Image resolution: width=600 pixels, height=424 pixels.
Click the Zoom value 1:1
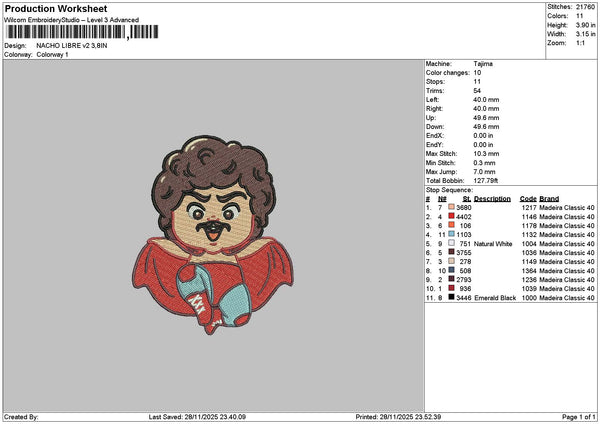(x=580, y=43)
